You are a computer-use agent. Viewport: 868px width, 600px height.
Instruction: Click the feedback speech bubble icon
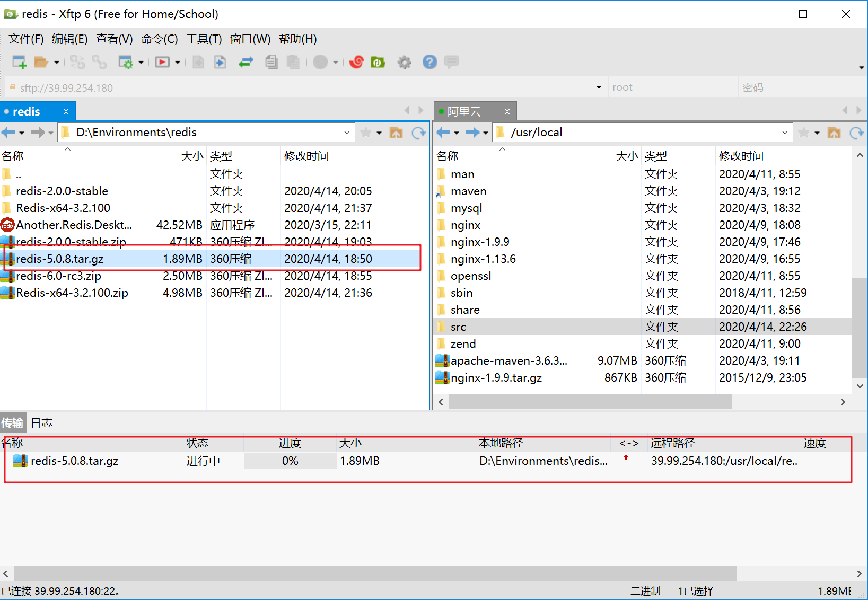coord(452,62)
